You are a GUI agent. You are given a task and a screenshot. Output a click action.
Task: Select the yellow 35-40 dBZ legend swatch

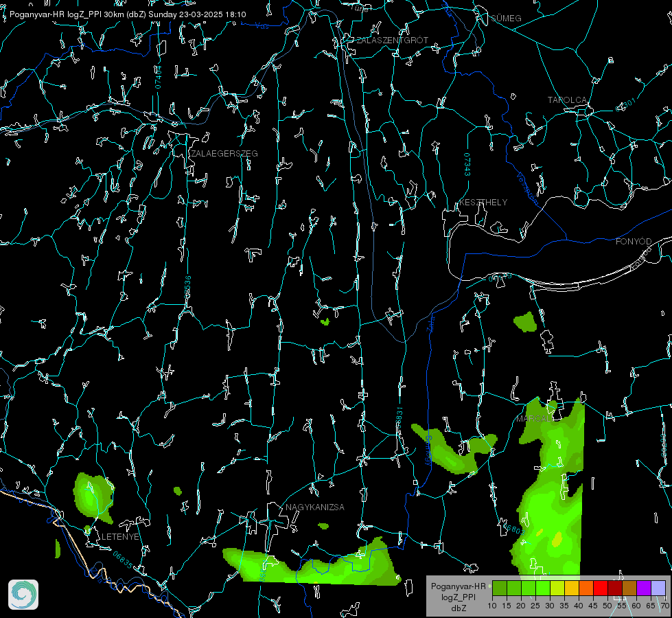click(x=572, y=588)
